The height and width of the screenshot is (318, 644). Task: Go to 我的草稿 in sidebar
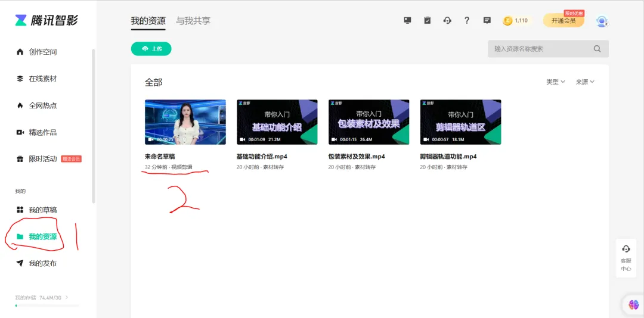pos(43,210)
